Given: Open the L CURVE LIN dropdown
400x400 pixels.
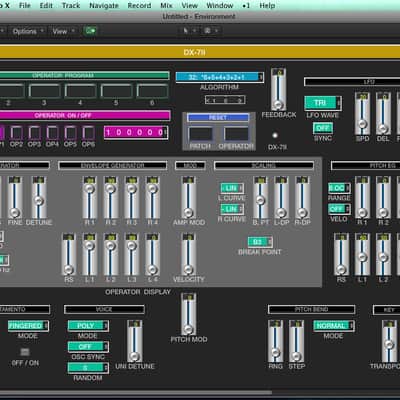Looking at the screenshot, I should coord(232,188).
